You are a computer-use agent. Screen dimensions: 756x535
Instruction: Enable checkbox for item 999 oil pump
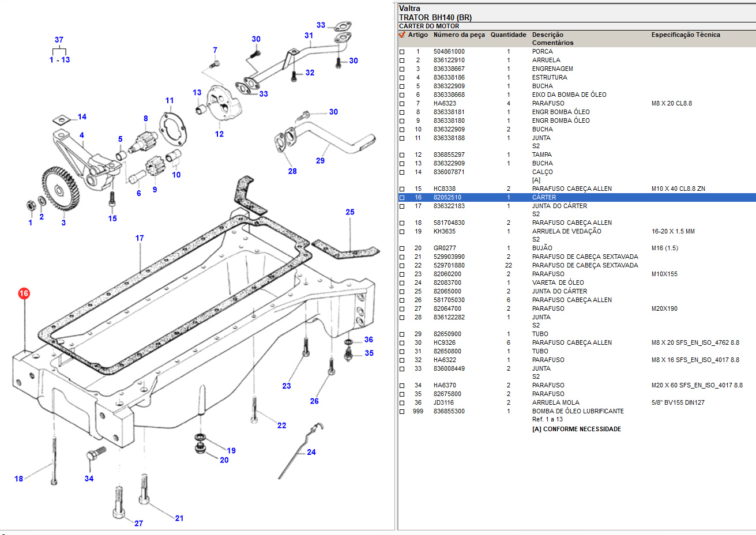point(402,412)
